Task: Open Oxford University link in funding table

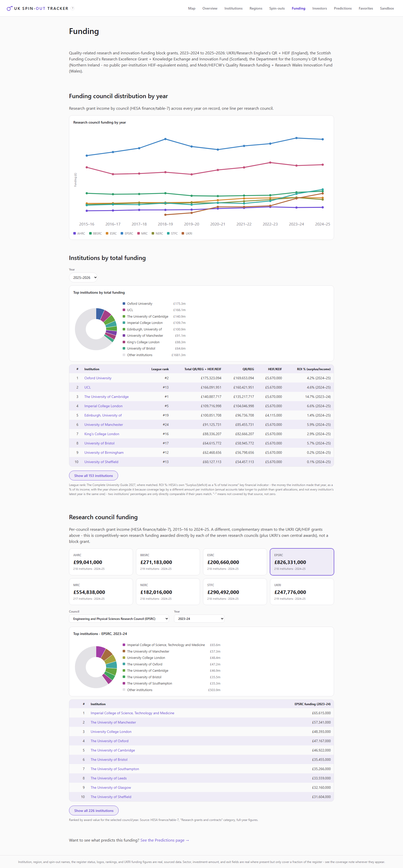Action: [98, 378]
